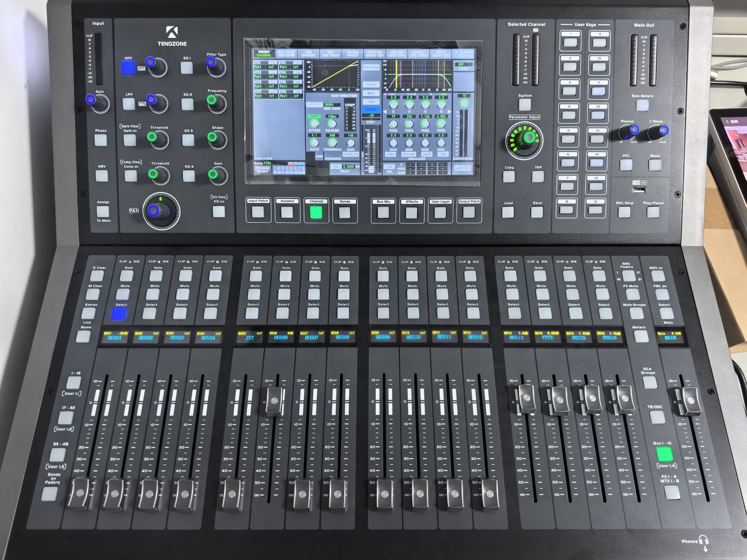
Task: Switch to the PEQ DYNAMIC tab
Action: click(x=308, y=54)
